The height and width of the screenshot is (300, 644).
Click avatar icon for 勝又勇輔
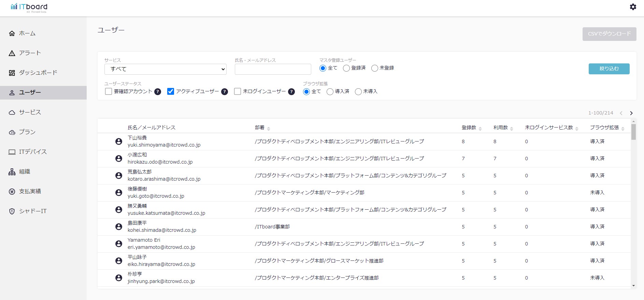tap(119, 210)
